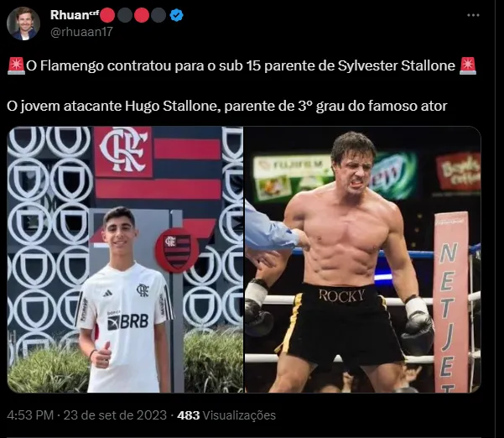Screen dimensions: 504x438
Task: Open the Rocky boxing ring photo
Action: (363, 259)
